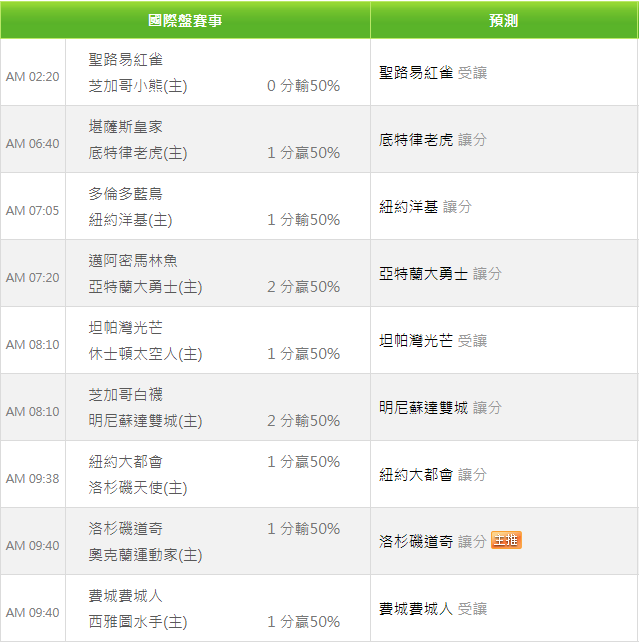
Task: Click the 國際盤賽事 column header
Action: tap(185, 21)
